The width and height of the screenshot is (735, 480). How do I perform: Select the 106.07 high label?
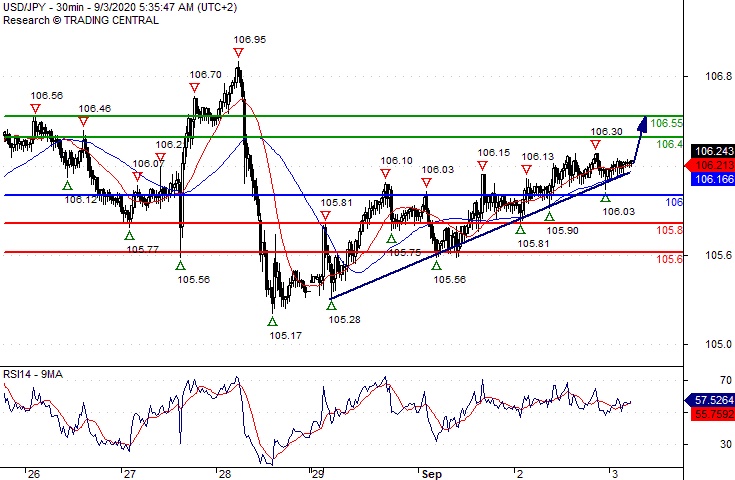coord(149,164)
